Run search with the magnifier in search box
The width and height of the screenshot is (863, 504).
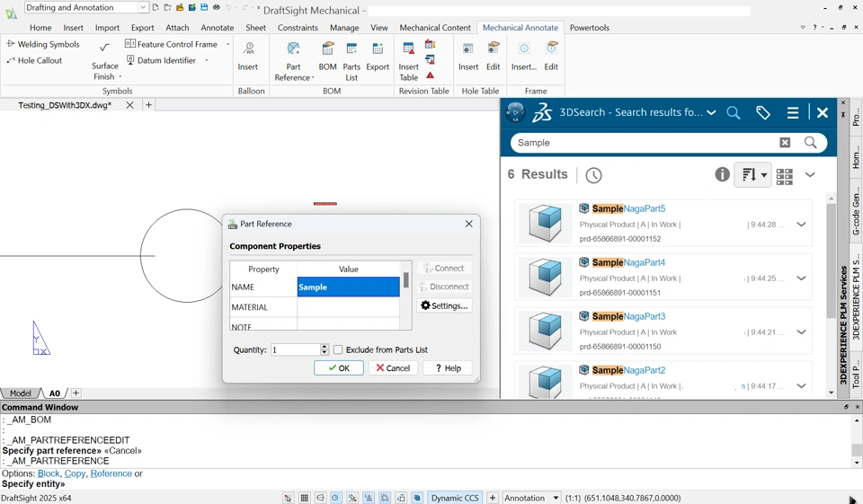(810, 143)
